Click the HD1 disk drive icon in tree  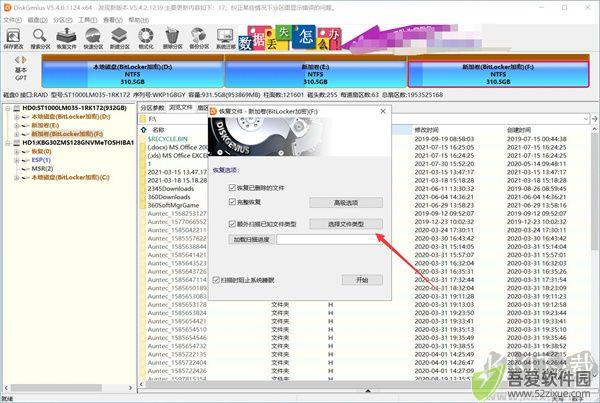coord(17,142)
